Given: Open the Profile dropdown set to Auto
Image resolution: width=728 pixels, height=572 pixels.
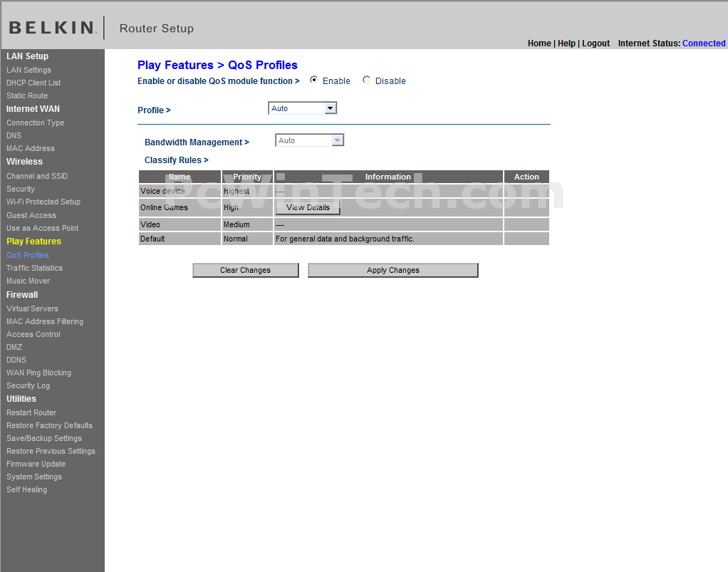Looking at the screenshot, I should [302, 108].
